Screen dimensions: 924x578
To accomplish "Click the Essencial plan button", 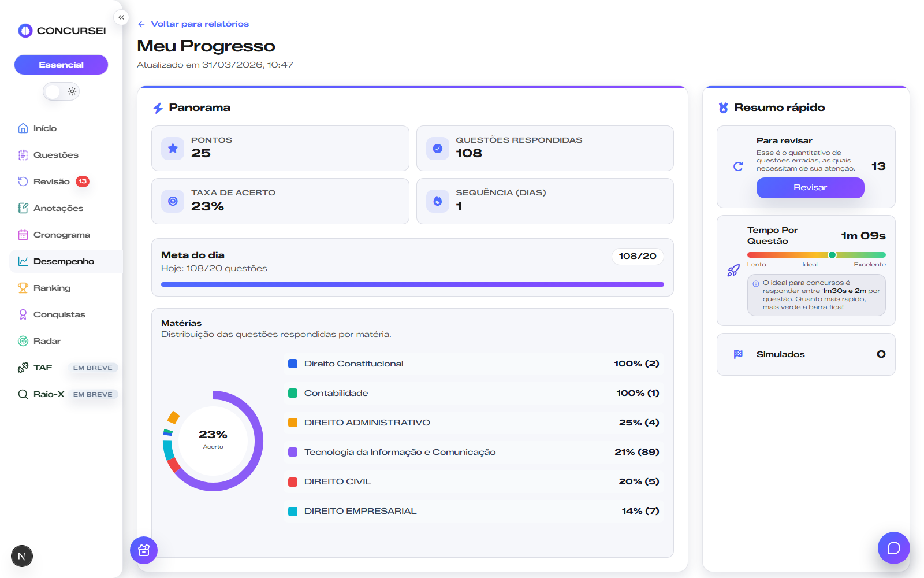I will click(61, 64).
